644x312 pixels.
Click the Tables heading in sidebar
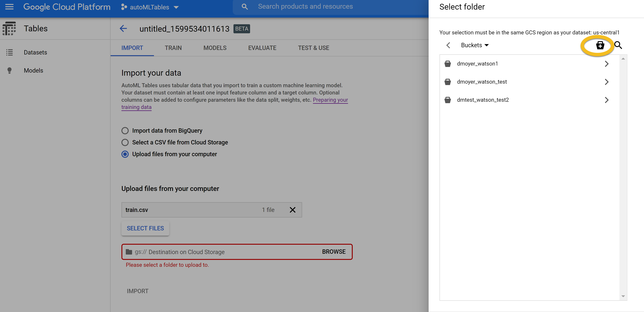point(35,28)
